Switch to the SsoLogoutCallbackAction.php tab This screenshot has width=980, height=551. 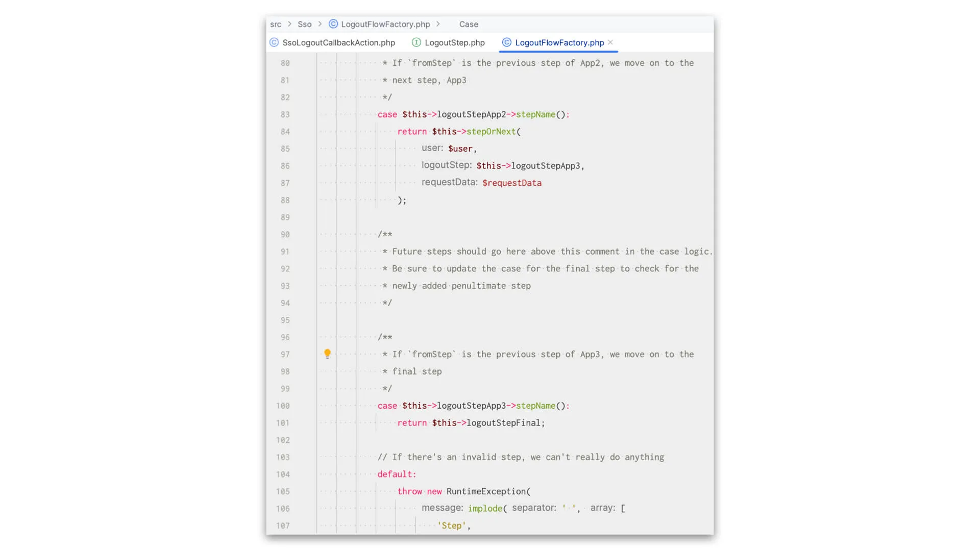coord(338,43)
